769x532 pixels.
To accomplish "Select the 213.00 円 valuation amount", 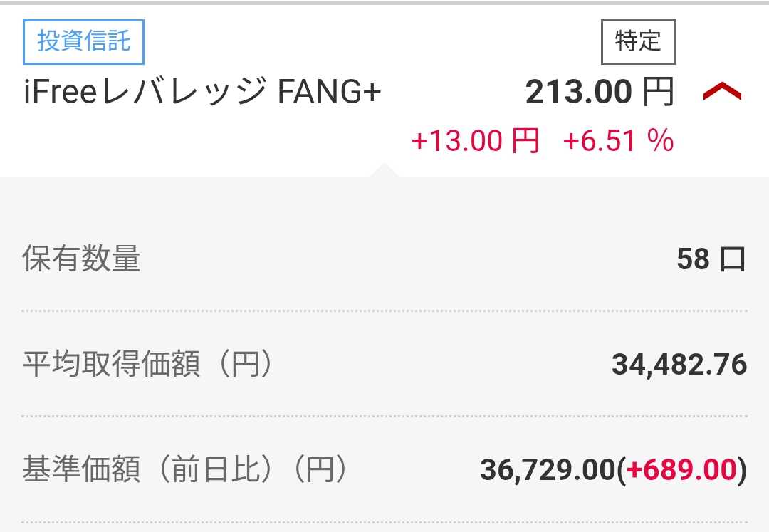I will tap(600, 93).
